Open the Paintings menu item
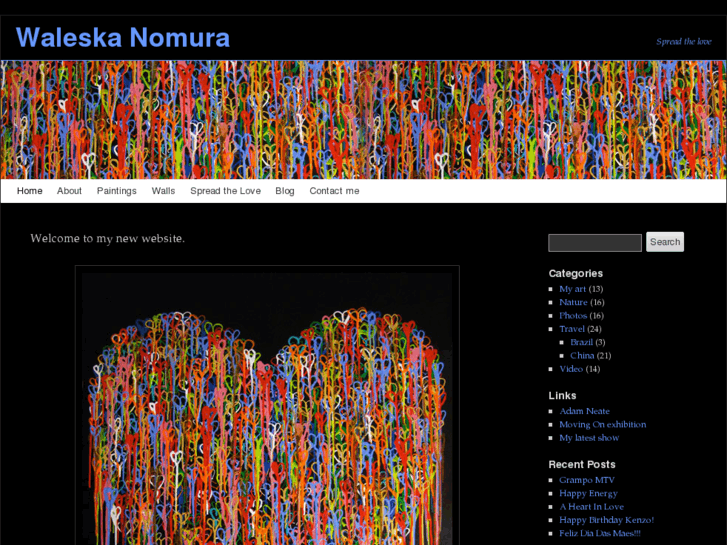 (117, 191)
